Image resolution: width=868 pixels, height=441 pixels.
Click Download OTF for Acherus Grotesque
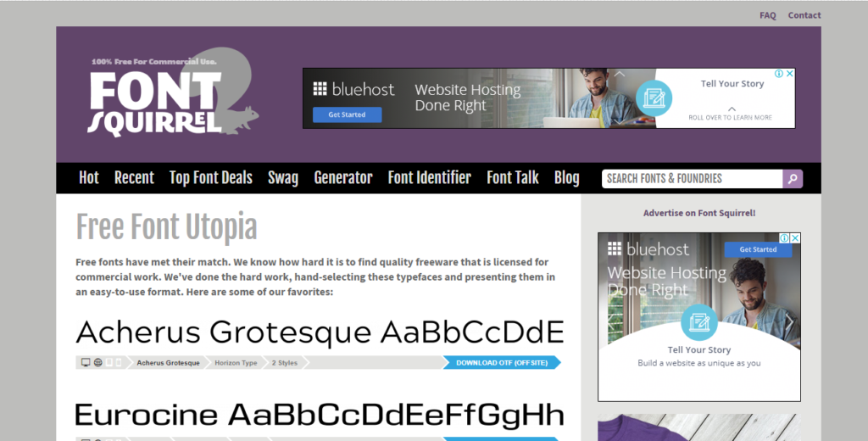pos(501,363)
